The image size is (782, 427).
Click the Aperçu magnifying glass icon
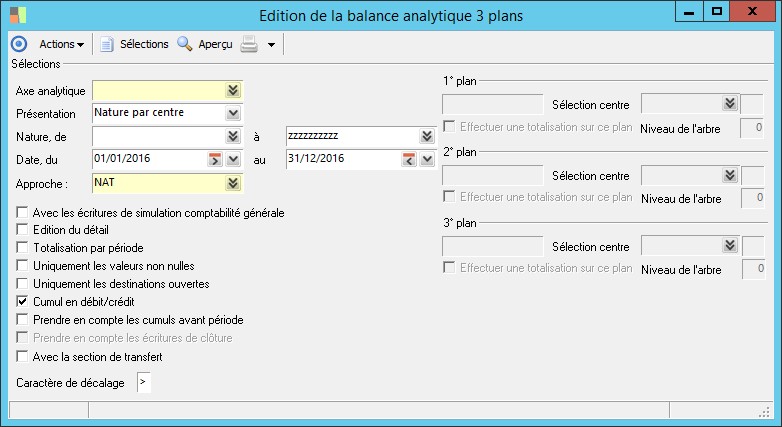pyautogui.click(x=185, y=44)
